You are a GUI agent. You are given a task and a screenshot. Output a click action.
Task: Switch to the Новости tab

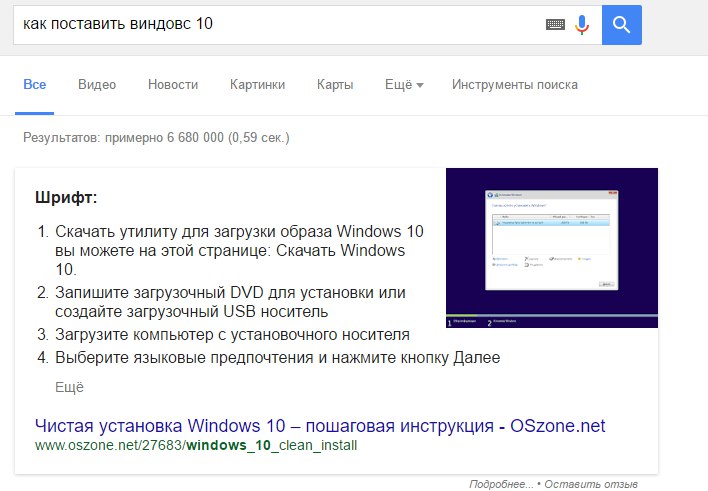tap(173, 84)
